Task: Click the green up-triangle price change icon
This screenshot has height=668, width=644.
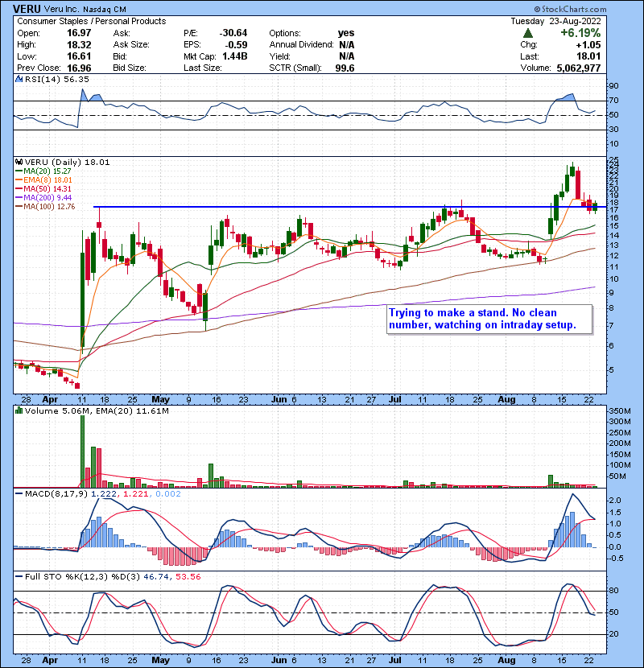Action: (x=527, y=33)
